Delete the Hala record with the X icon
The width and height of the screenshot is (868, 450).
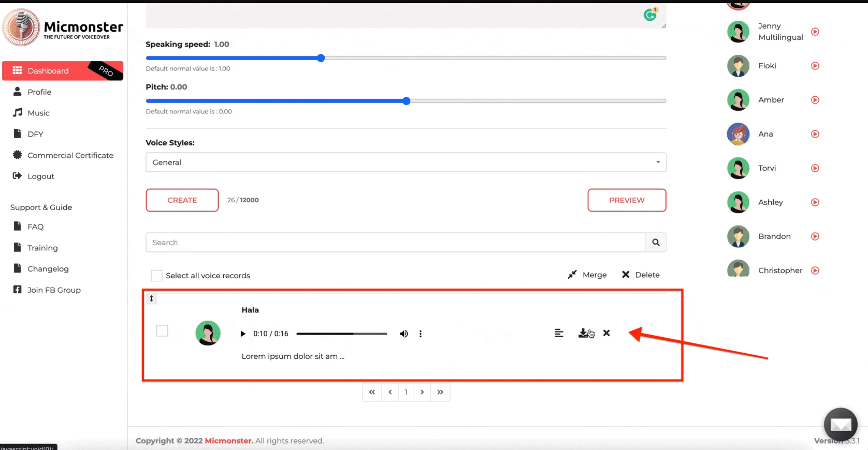coord(606,333)
